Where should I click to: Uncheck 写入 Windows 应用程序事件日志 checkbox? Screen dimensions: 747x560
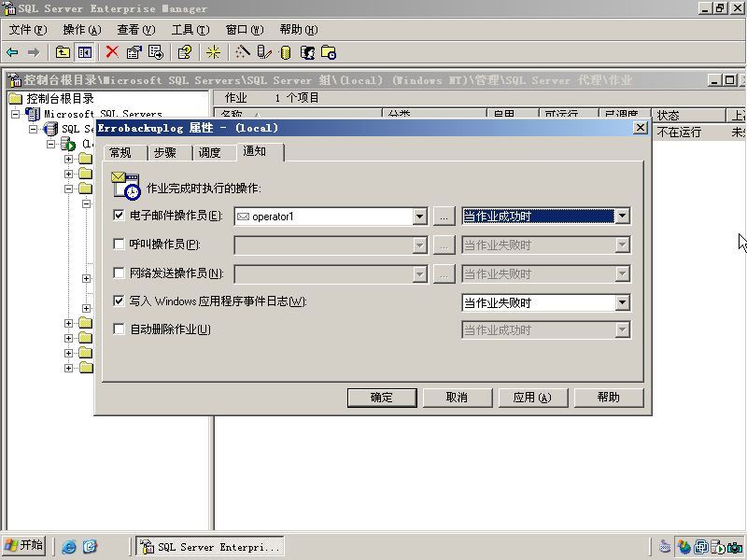coord(119,301)
